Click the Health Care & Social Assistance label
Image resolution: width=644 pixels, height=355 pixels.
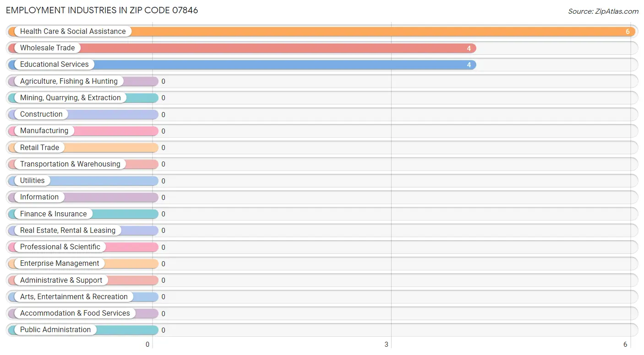point(73,31)
